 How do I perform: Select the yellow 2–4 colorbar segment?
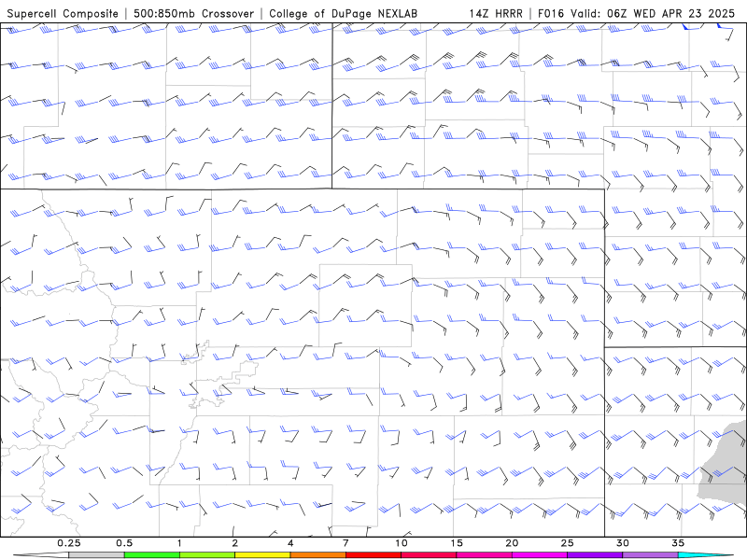tap(262, 555)
